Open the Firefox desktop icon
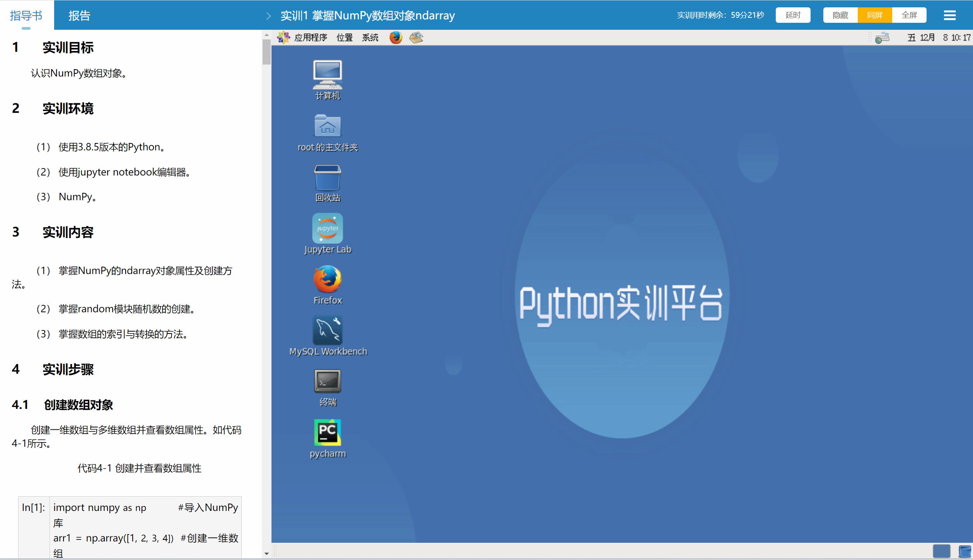973x560 pixels. click(x=327, y=279)
